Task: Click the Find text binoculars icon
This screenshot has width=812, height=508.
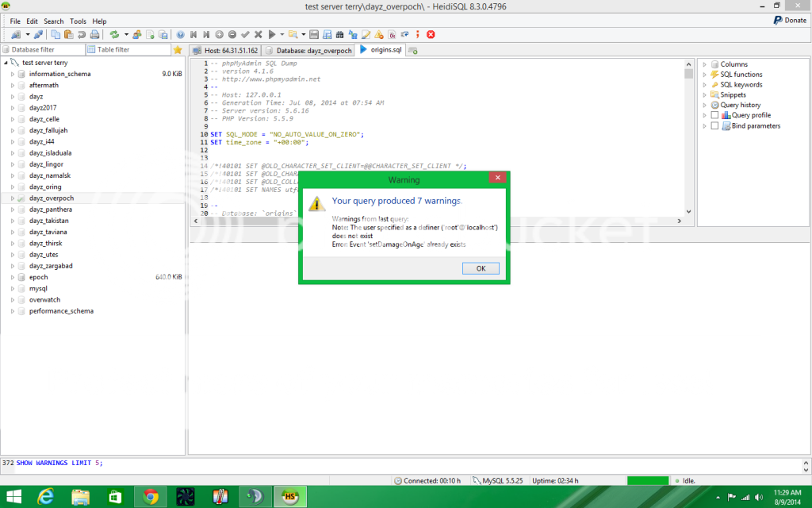Action: click(x=339, y=35)
